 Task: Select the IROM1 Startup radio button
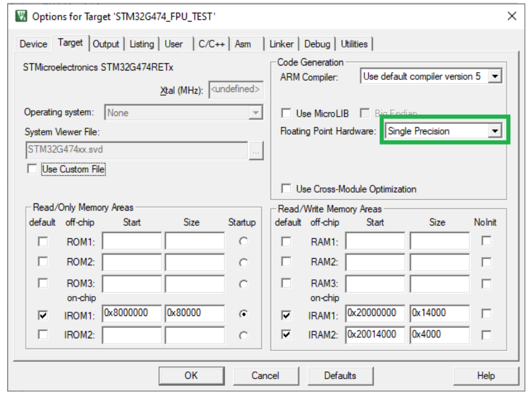(x=243, y=314)
